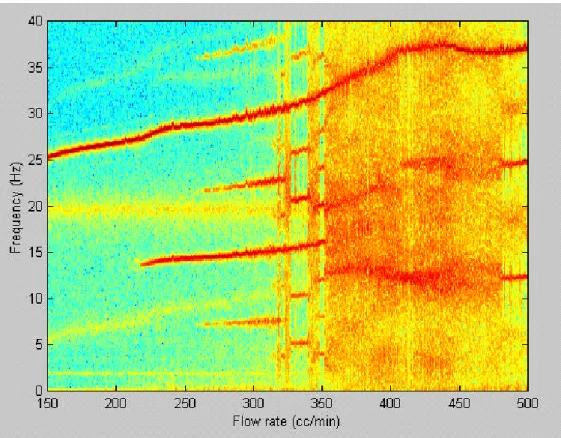This screenshot has width=561, height=438.
Task: Click the x-axis tick label 250
Action: tap(185, 403)
